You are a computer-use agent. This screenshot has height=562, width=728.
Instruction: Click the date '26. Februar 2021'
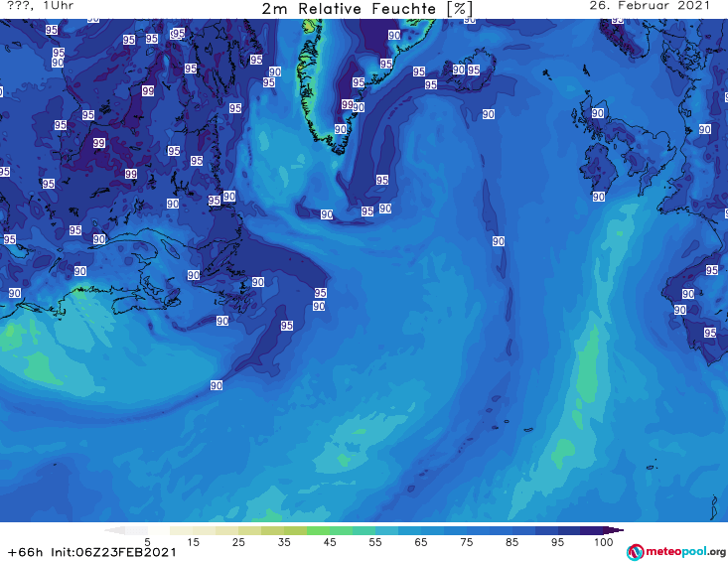650,6
